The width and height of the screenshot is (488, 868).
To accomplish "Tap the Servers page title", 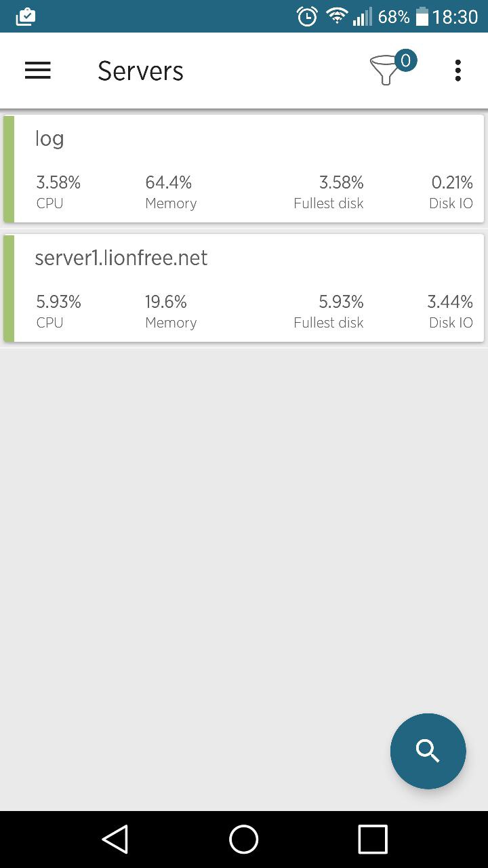I will (140, 71).
